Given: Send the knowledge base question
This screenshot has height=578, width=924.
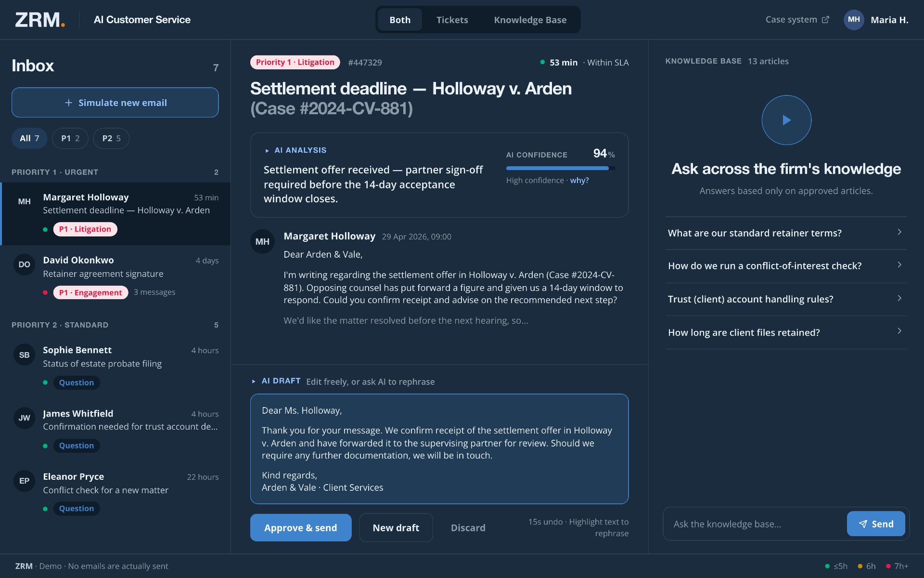Looking at the screenshot, I should pyautogui.click(x=876, y=524).
